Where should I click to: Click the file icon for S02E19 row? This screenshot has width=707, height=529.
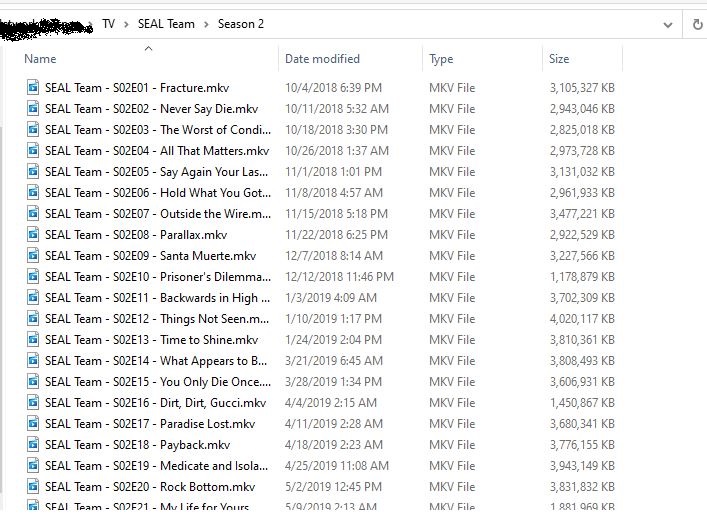click(33, 465)
